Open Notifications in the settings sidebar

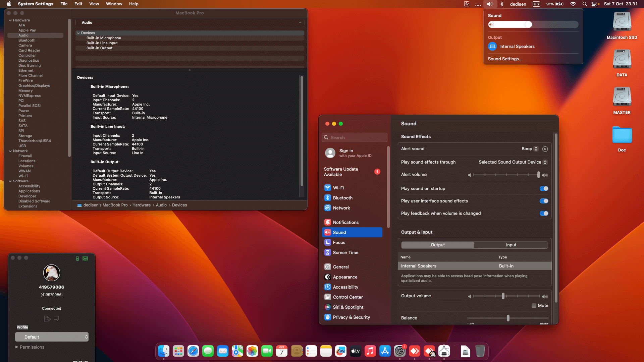345,222
